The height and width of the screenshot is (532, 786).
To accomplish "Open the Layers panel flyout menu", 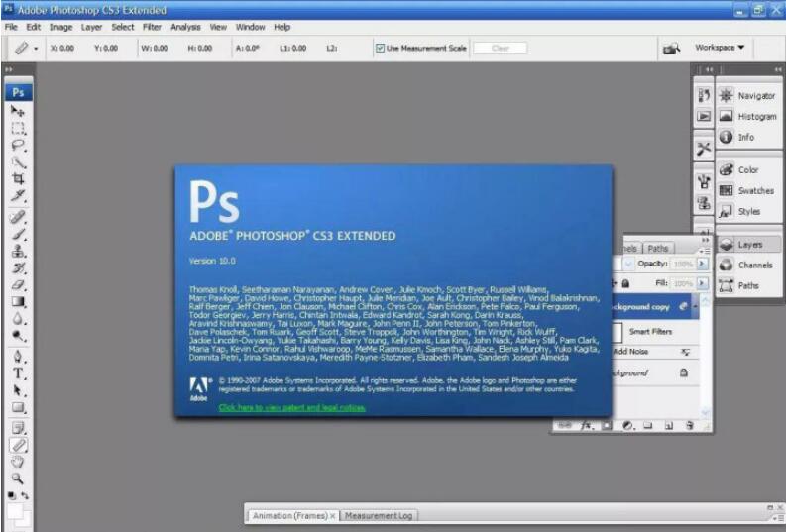I will [x=705, y=251].
